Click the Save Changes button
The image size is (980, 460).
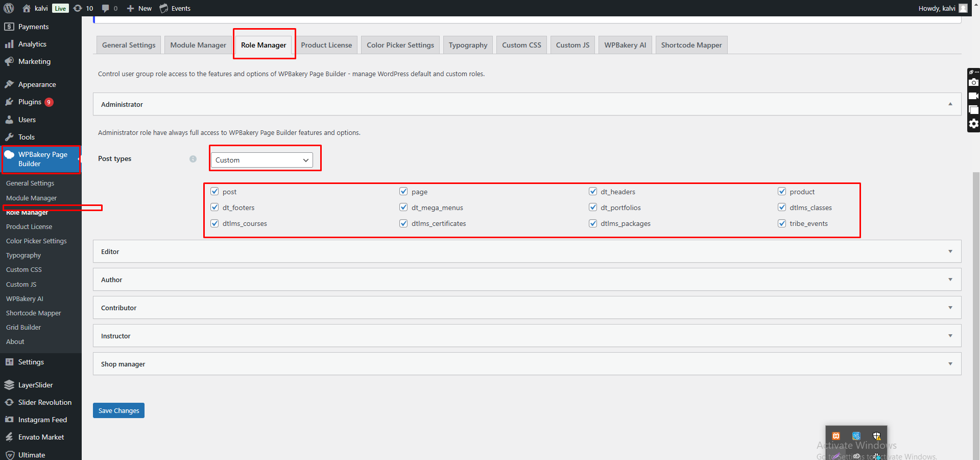click(118, 410)
